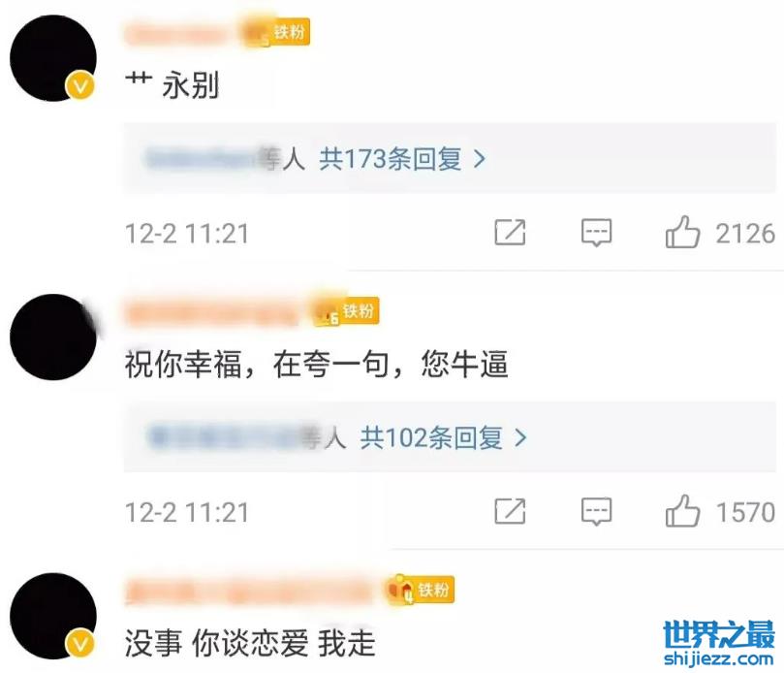Repost the '祝你幸福，在夸一句' comment with share icon
Image resolution: width=784 pixels, height=673 pixels.
[510, 511]
